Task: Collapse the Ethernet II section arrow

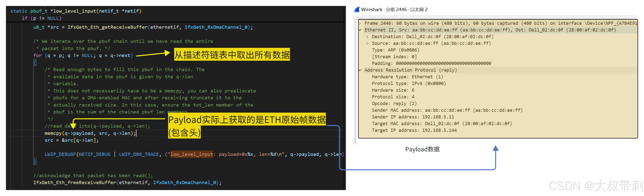Action: pos(360,30)
